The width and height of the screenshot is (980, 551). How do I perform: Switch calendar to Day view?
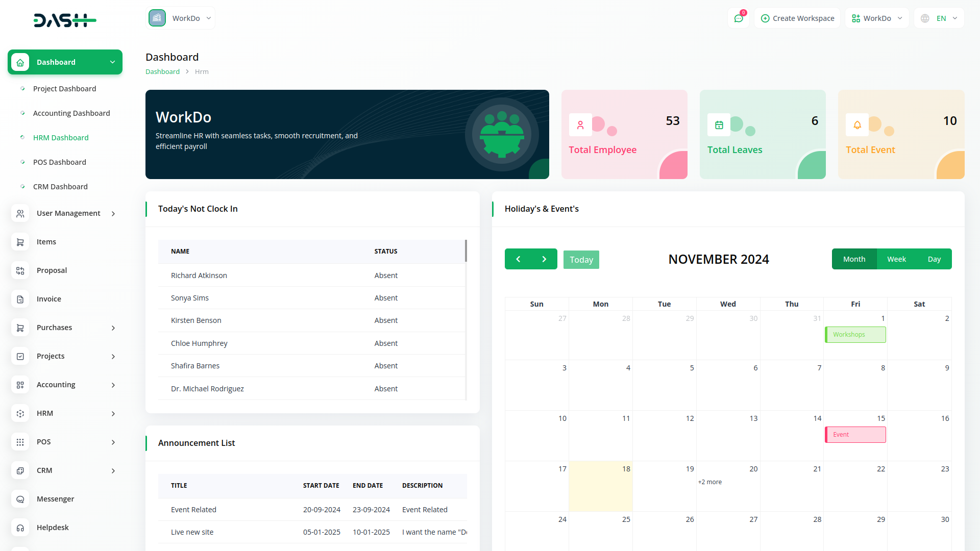[x=934, y=259]
